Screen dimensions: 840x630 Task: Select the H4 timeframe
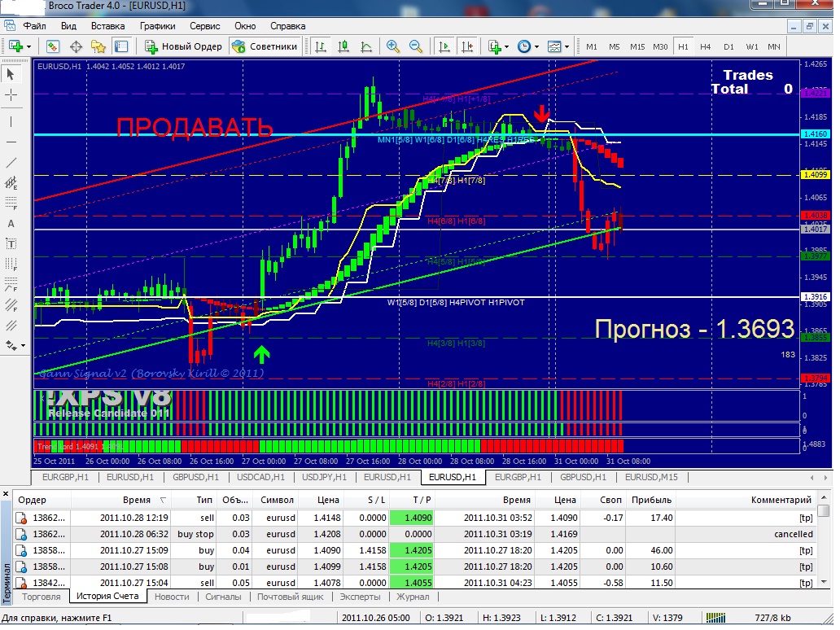coord(705,47)
